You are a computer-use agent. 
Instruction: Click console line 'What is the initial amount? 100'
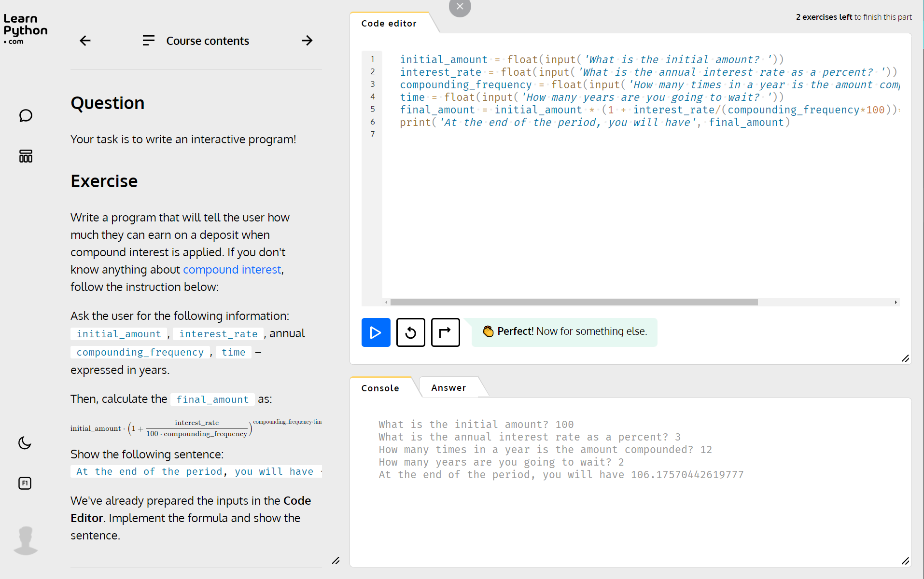pos(476,425)
